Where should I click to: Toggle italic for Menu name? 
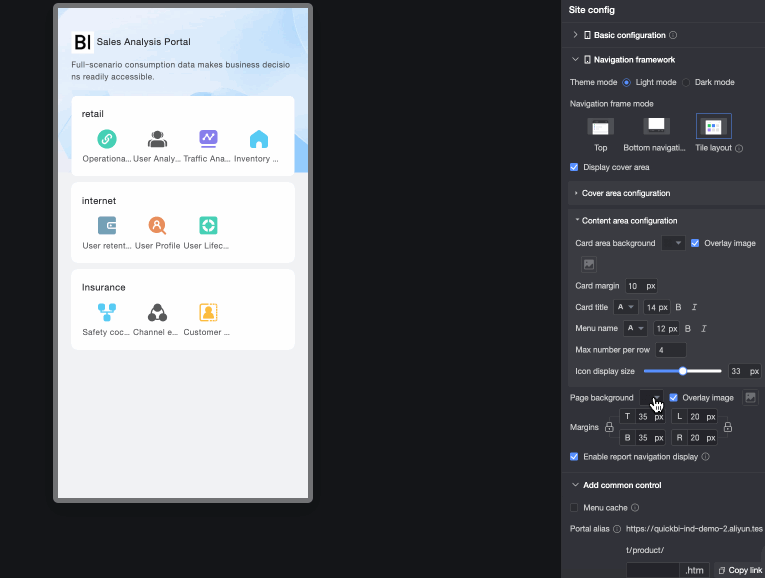(x=704, y=329)
